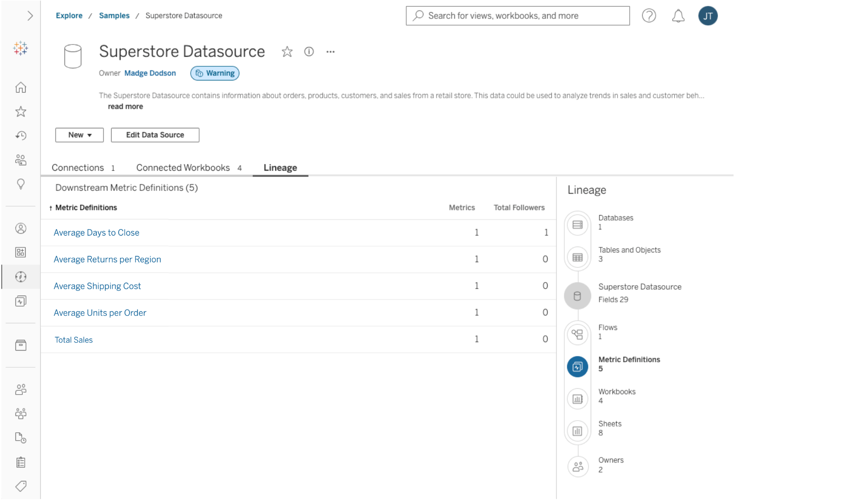This screenshot has width=841, height=504.
Task: Select the Workbooks lineage icon
Action: (x=577, y=399)
